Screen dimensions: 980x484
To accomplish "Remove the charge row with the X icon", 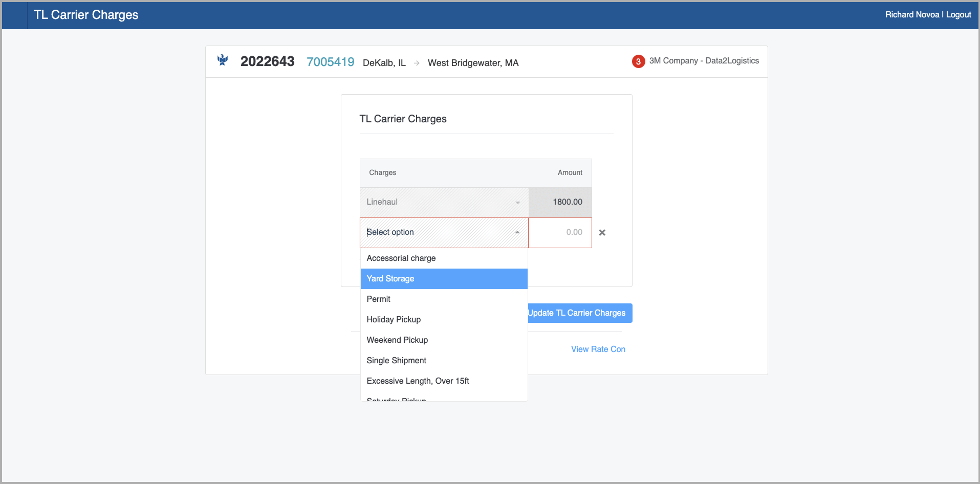I will coord(602,233).
